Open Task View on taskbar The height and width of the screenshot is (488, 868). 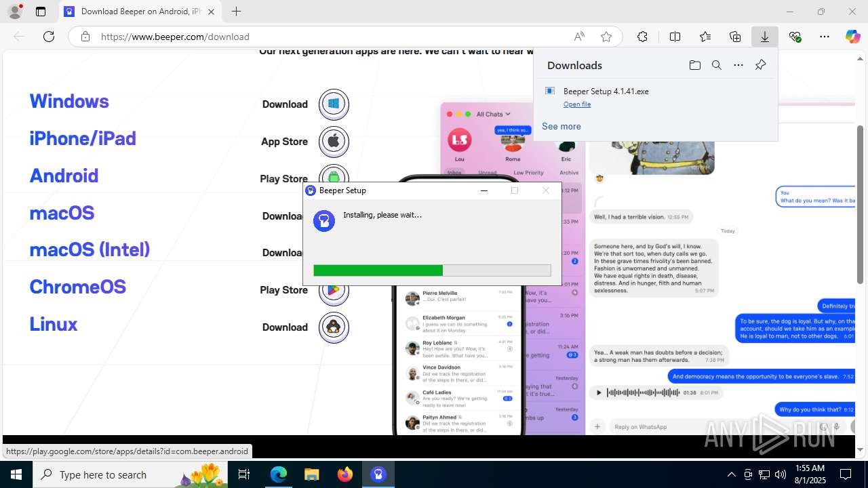tap(245, 474)
